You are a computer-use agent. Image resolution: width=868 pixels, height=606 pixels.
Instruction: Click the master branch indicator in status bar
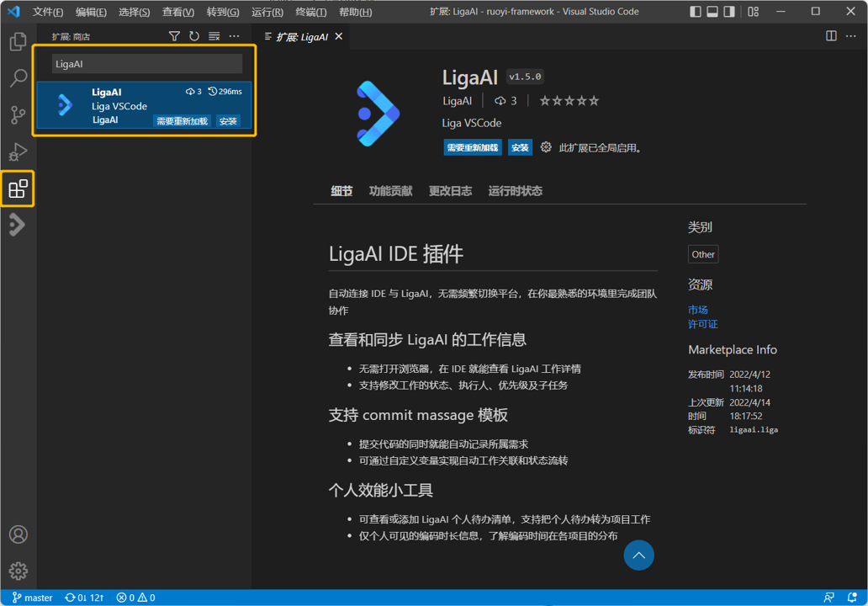[x=31, y=598]
